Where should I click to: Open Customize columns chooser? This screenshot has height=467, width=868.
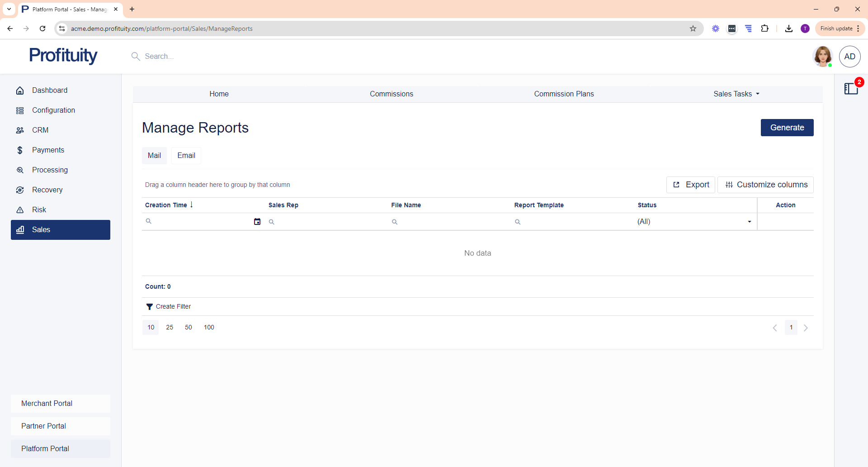click(x=766, y=185)
